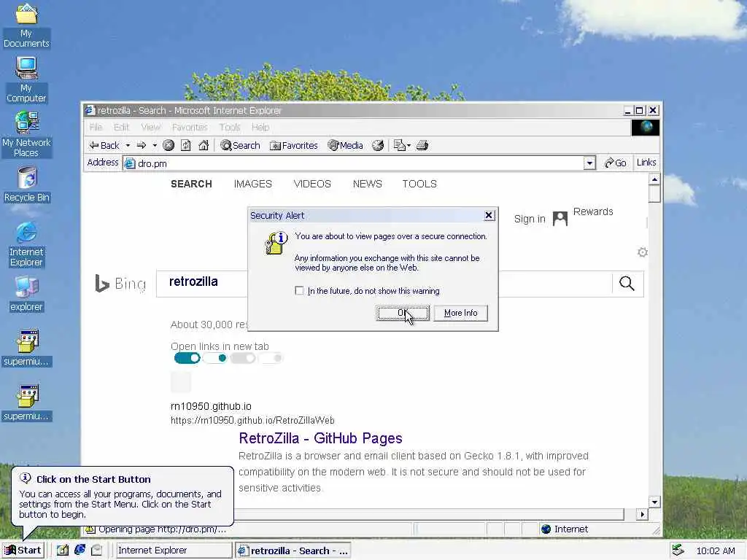Open My Network Places desktop icon
Image resolution: width=747 pixels, height=560 pixels.
[x=26, y=134]
